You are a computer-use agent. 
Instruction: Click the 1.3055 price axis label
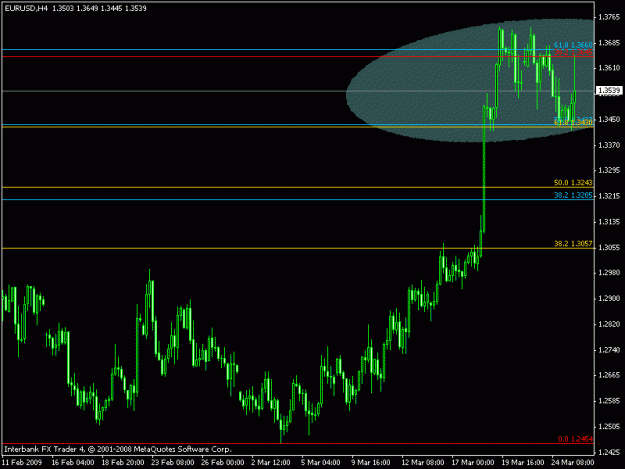coord(609,247)
